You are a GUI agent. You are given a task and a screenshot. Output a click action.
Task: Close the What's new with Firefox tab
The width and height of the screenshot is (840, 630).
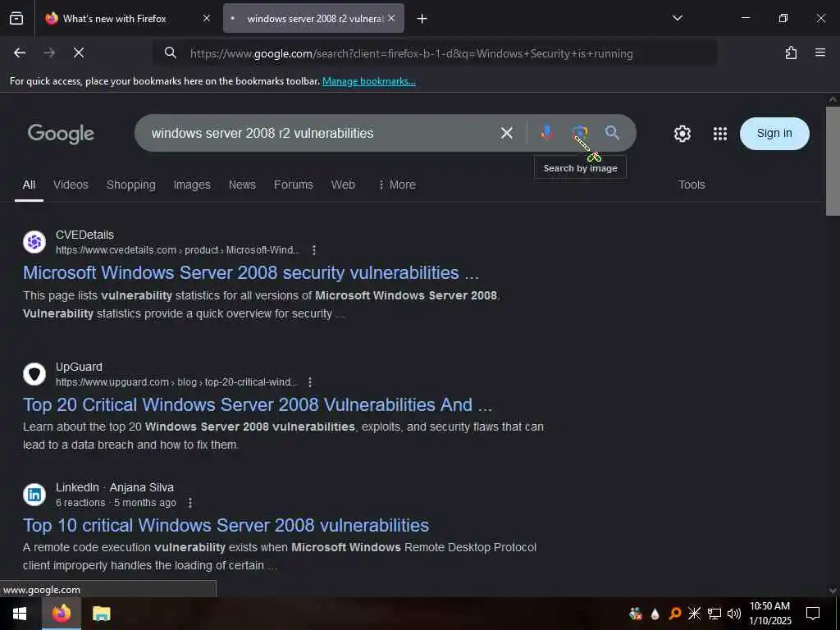click(207, 18)
